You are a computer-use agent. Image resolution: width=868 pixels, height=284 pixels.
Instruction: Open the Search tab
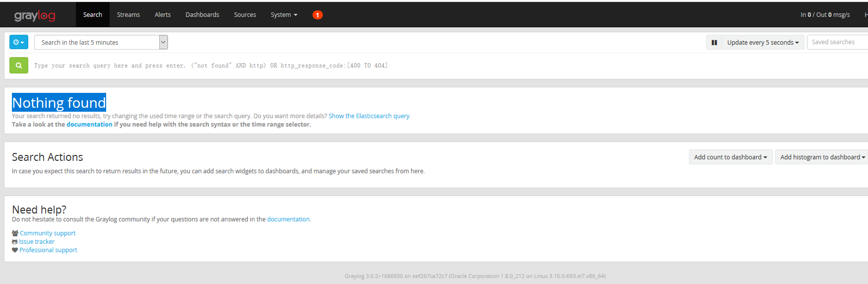point(93,14)
